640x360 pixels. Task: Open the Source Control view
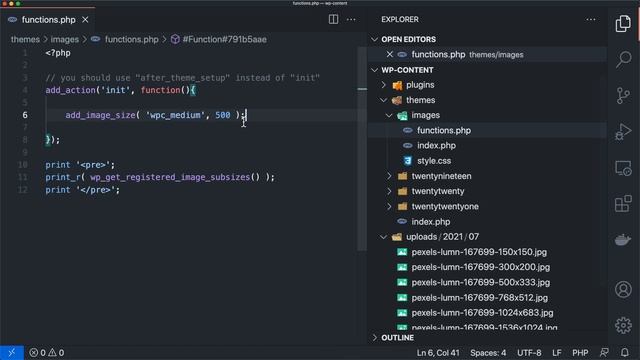coord(623,96)
